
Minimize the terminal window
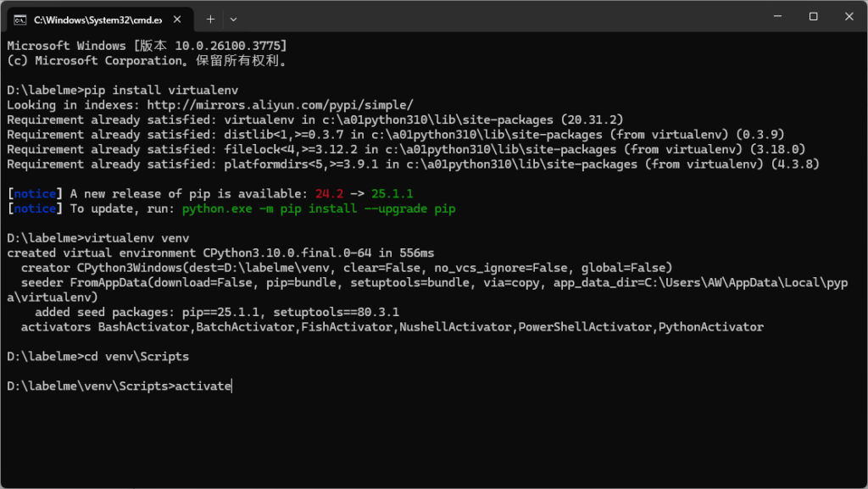coord(778,17)
